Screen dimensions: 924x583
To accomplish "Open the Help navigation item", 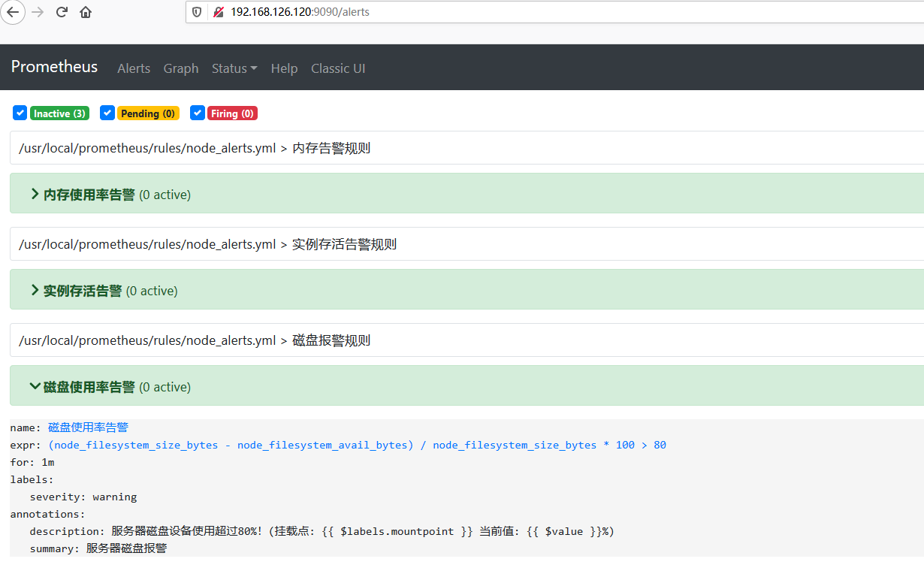I will 284,68.
